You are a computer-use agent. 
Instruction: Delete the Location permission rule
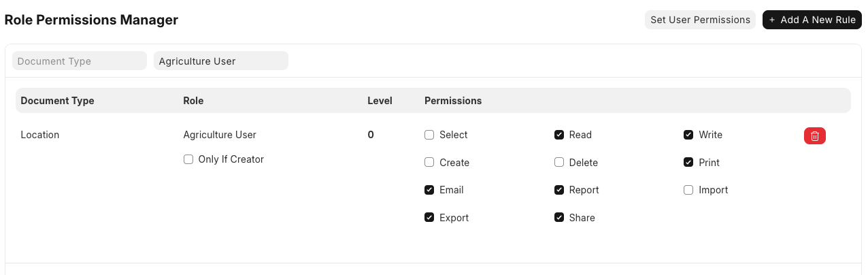click(814, 135)
